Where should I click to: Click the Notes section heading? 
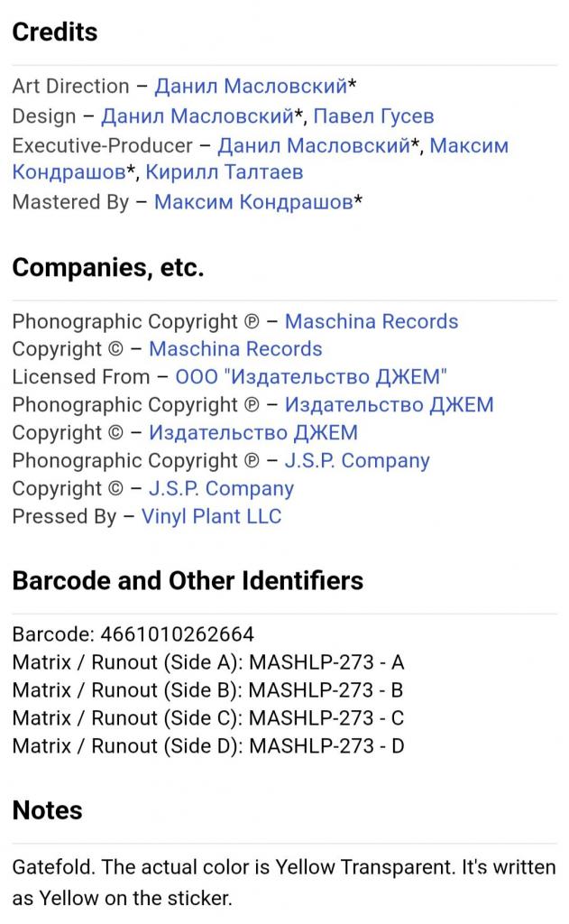click(47, 810)
